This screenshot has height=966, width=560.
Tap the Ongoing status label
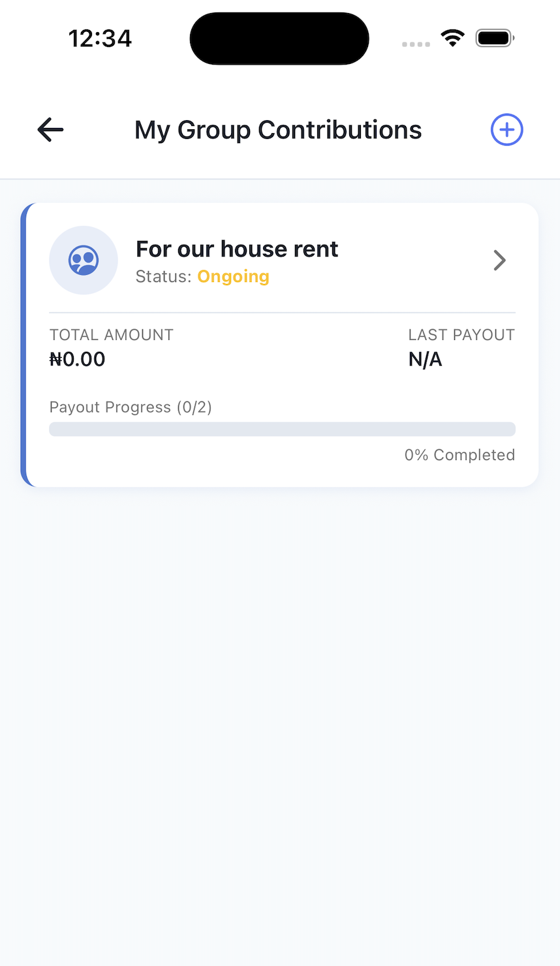(x=233, y=277)
